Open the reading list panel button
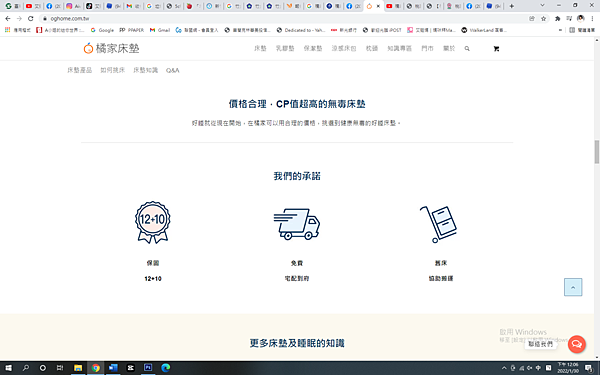Viewport: 600px width, 375px height. point(582,30)
